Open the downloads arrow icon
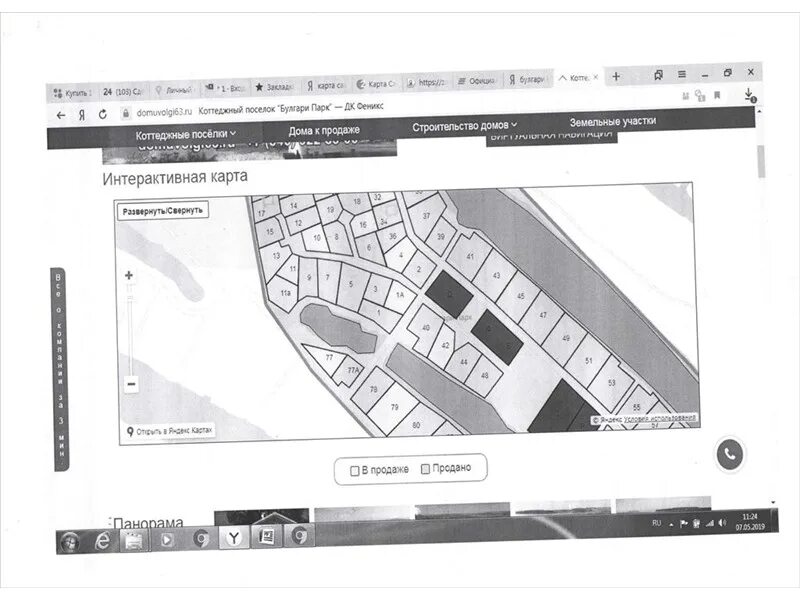This screenshot has height=600, width=800. [x=749, y=95]
